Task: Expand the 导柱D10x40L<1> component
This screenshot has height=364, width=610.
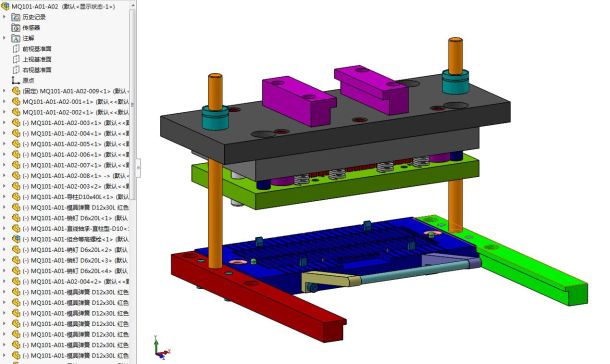Action: click(4, 197)
